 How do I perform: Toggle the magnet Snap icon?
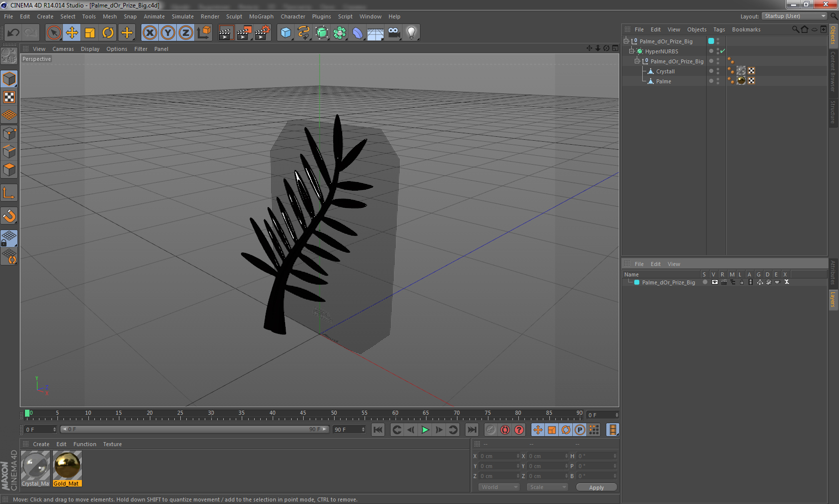click(x=9, y=216)
